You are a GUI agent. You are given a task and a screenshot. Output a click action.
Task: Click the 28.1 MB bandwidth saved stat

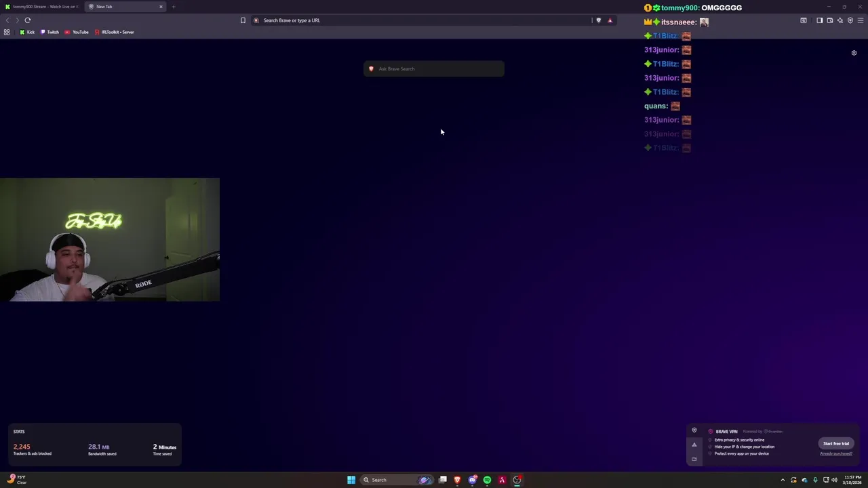[102, 449]
